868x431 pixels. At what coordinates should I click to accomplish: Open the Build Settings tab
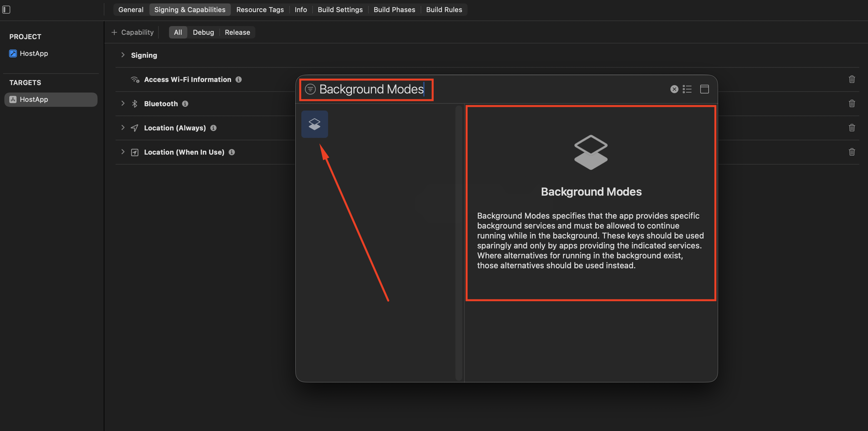[340, 9]
